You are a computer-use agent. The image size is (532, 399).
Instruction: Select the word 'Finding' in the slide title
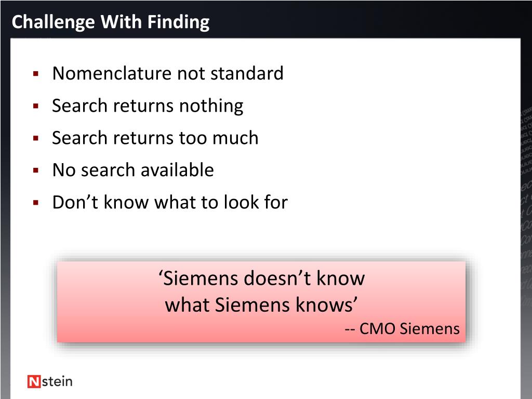178,22
